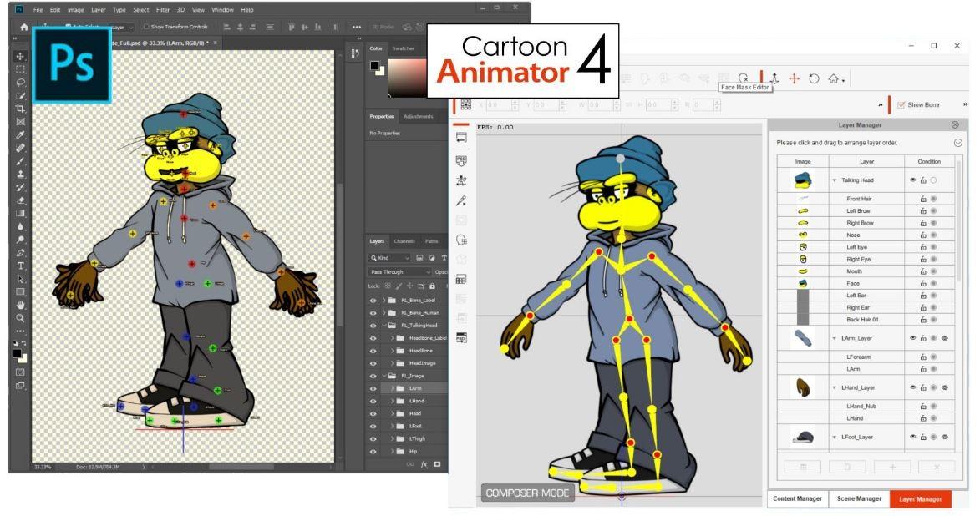980x516 pixels.
Task: Select the LForearm row in Layer Manager
Action: (866, 357)
